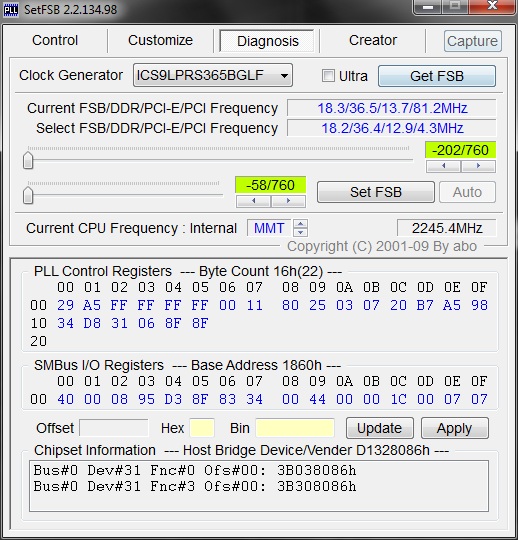Screen dimensions: 518x540
Task: Open the Clock Generator dropdown
Action: pos(213,75)
